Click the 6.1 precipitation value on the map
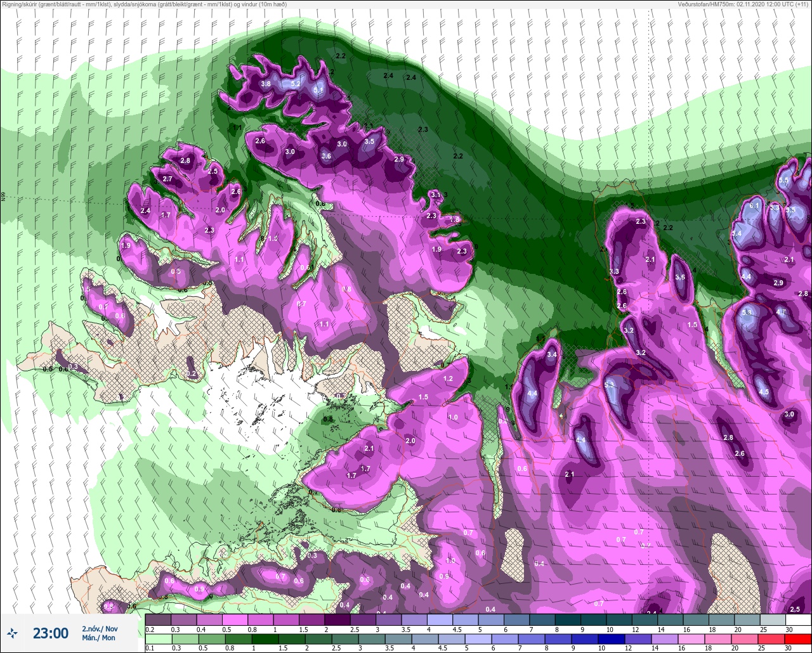The width and height of the screenshot is (812, 653). coord(755,205)
